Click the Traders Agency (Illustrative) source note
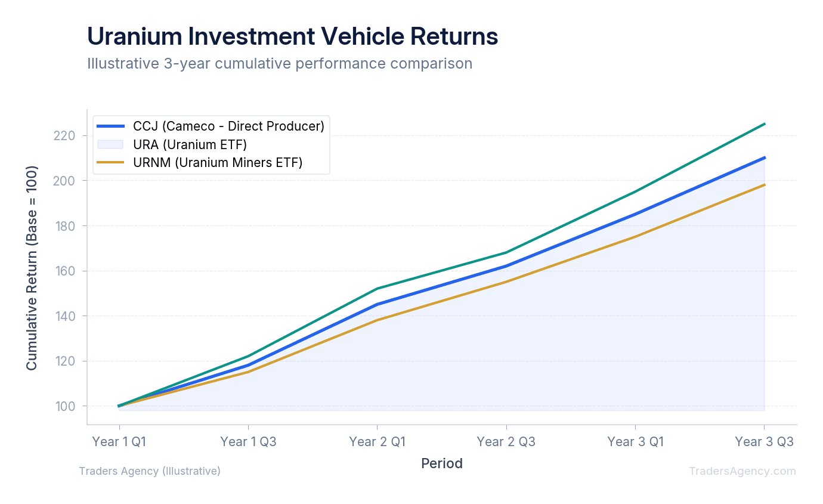 pyautogui.click(x=150, y=471)
